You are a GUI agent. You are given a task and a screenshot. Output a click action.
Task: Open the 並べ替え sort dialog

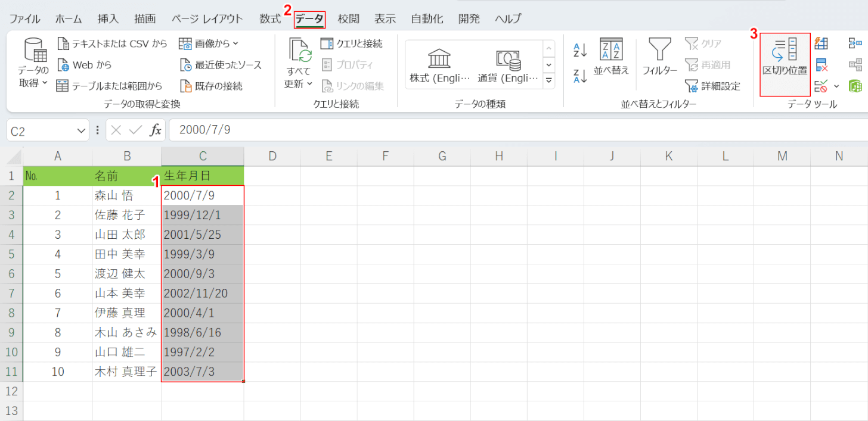coord(611,58)
